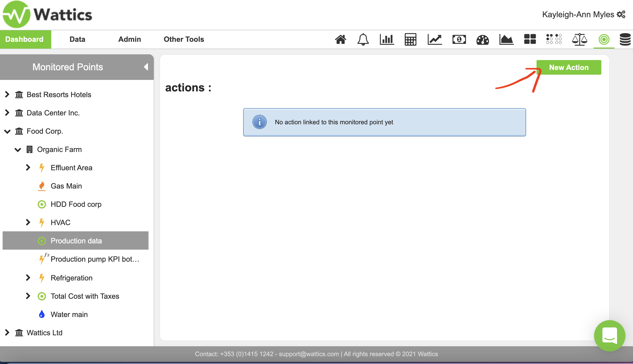This screenshot has height=364, width=633.
Task: Open the user settings gears icon
Action: [x=621, y=14]
